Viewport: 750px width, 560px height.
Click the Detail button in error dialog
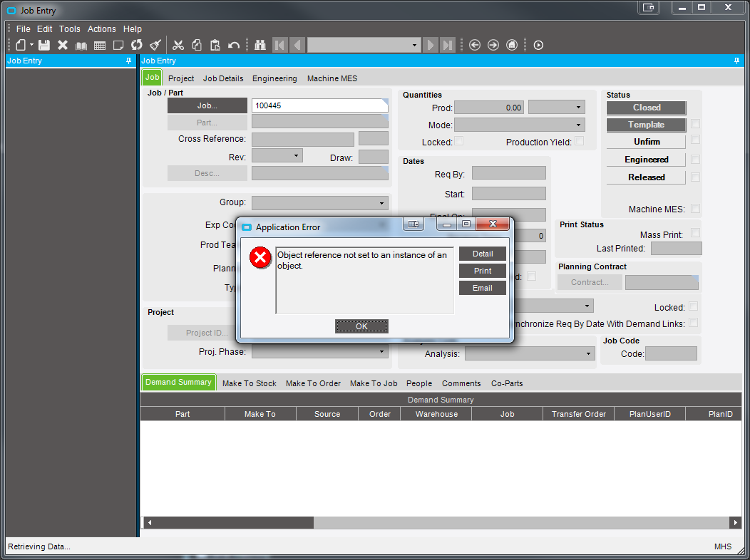click(483, 254)
